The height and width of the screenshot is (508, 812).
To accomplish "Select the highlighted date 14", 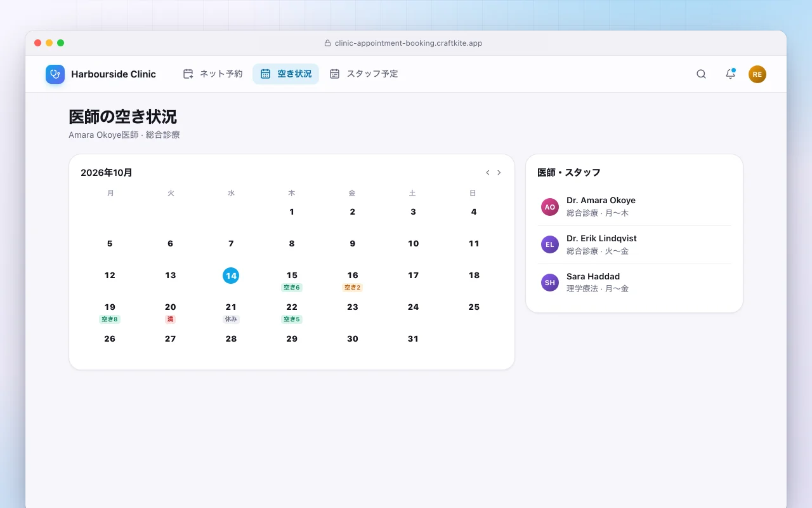I will [x=231, y=276].
